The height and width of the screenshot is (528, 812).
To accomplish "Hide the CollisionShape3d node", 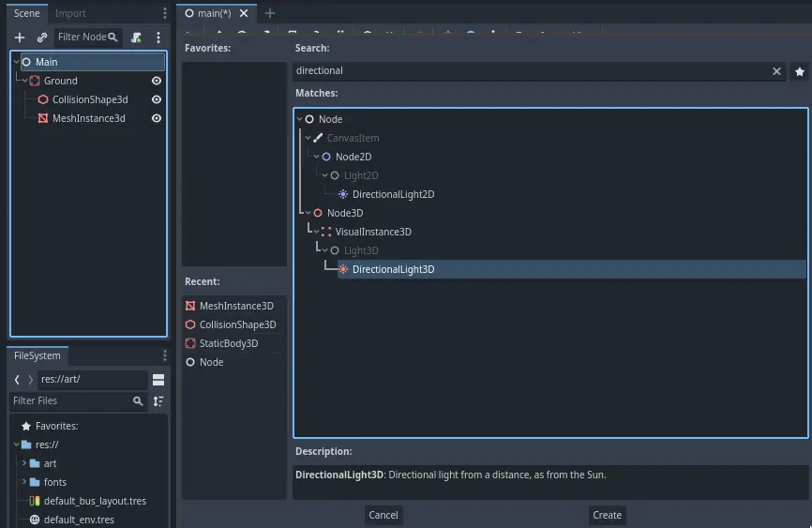I will (x=157, y=99).
